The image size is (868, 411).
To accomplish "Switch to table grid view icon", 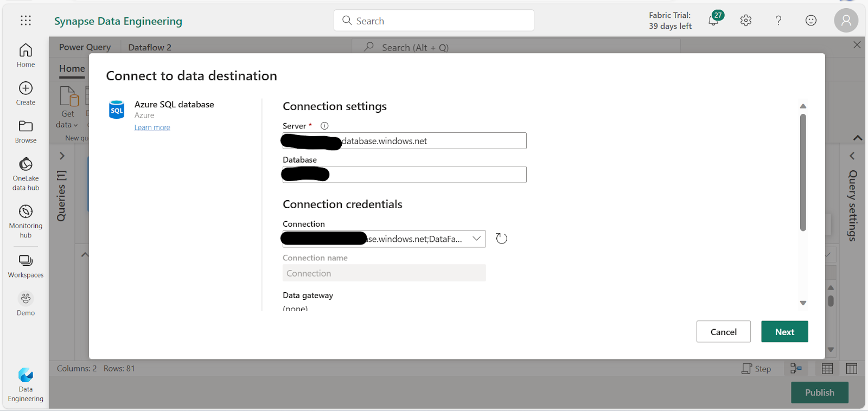I will (827, 369).
